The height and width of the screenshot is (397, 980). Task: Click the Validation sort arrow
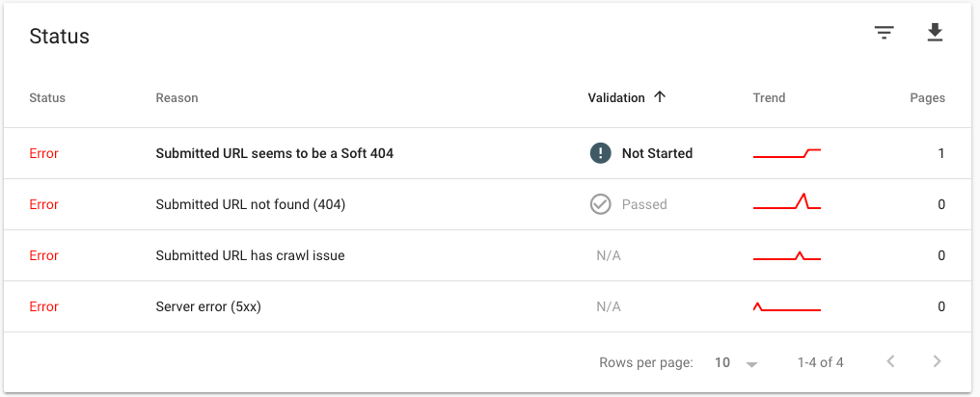coord(660,97)
